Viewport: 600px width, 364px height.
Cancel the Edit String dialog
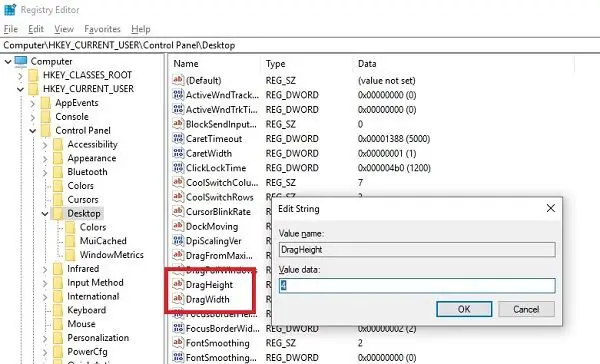tap(526, 309)
